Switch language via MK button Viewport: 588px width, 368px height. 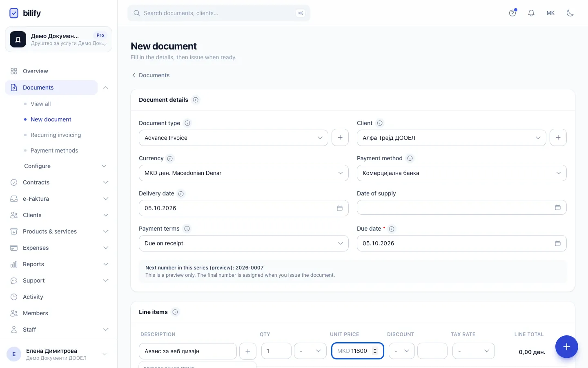click(551, 13)
